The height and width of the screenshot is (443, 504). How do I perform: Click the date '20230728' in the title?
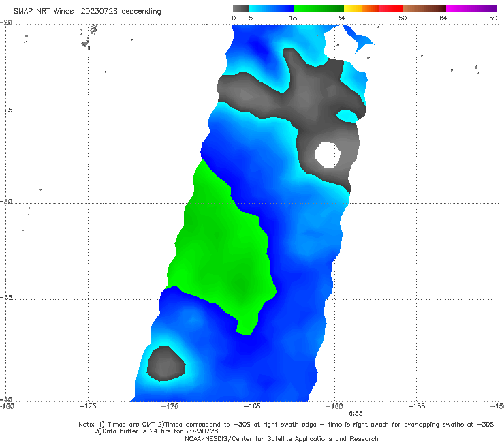pos(99,11)
